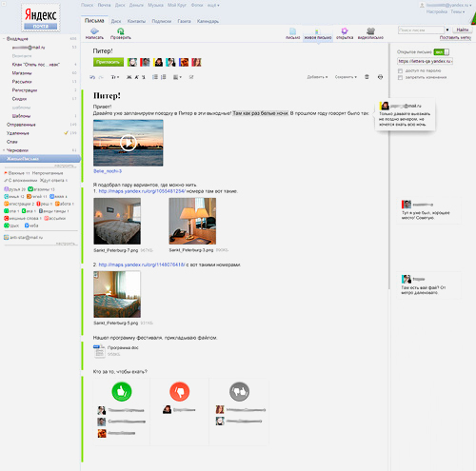Image resolution: width=476 pixels, height=471 pixels.
Task: Click the Проверить refresh mail icon
Action: (x=121, y=31)
